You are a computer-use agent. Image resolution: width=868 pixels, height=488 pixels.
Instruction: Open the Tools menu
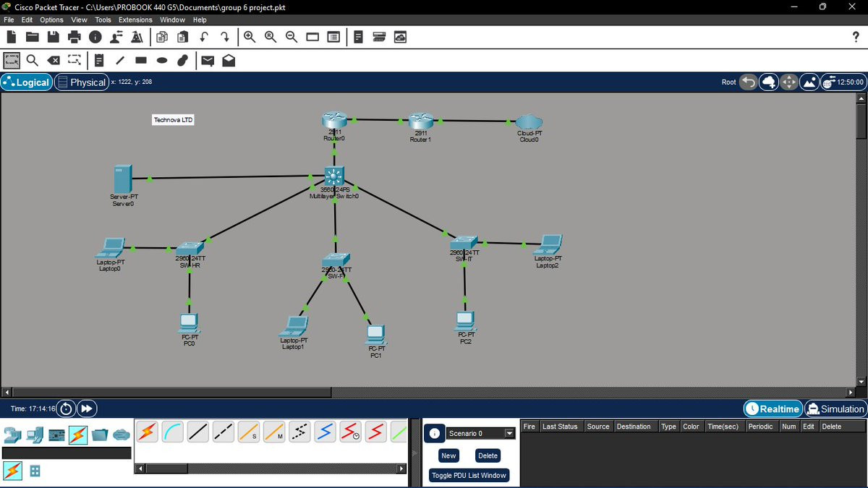pos(103,20)
